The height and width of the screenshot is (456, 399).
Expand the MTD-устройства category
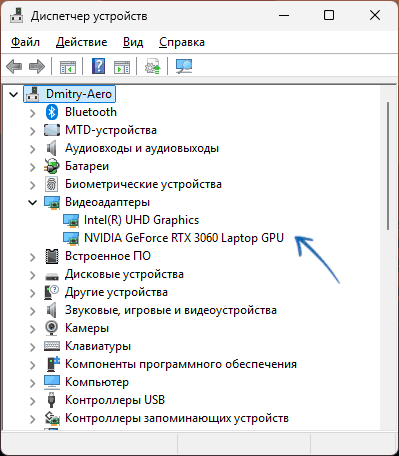(32, 131)
